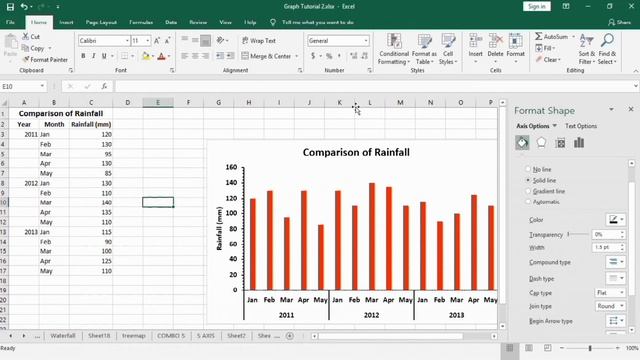The height and width of the screenshot is (360, 640).
Task: Click Format Painter
Action: coord(45,60)
